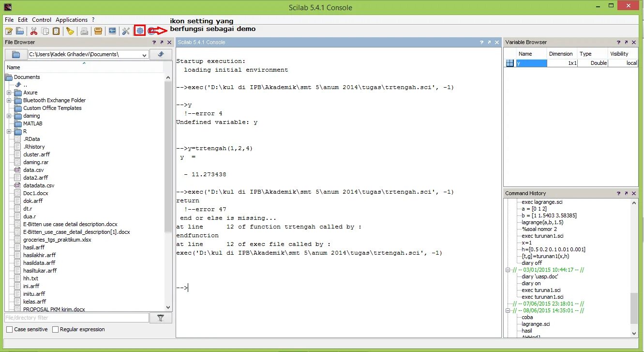
Task: Undock the Command History panel
Action: coord(626,193)
